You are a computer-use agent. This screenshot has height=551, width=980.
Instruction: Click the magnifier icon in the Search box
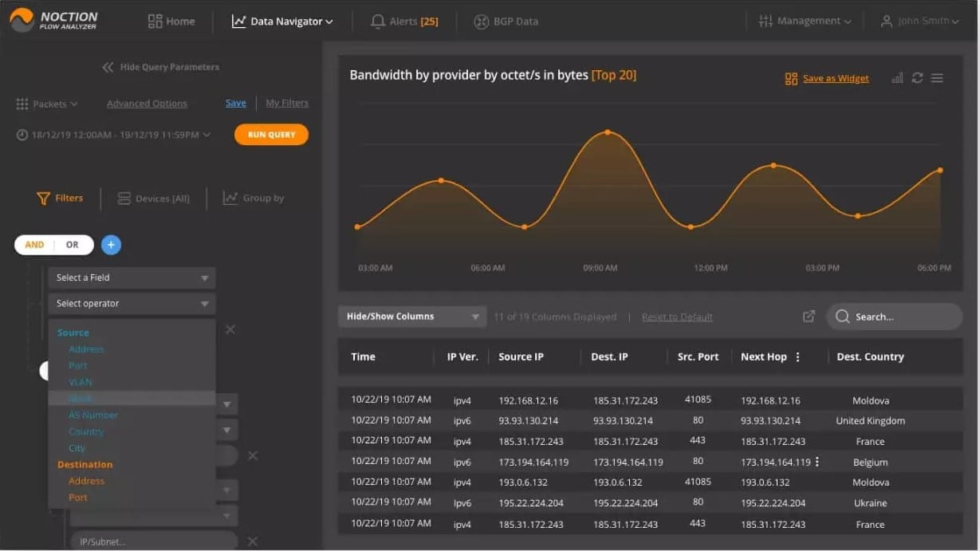(x=842, y=317)
